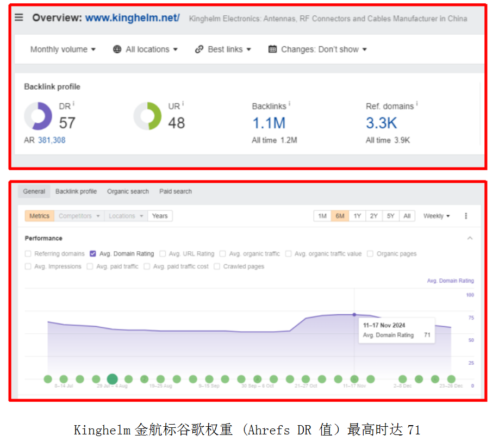Open the three-dot chart options menu
Viewport: 499px width, 448px height.
[466, 216]
